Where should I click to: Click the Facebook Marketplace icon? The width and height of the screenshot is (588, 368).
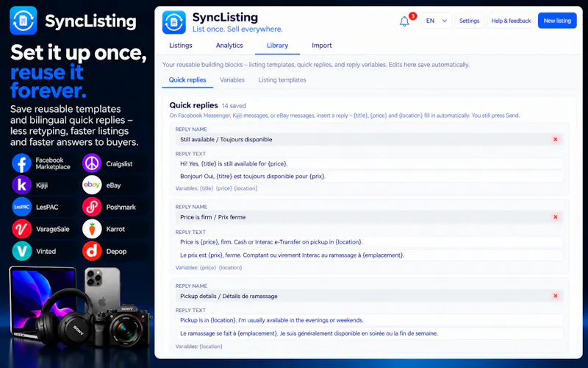21,163
